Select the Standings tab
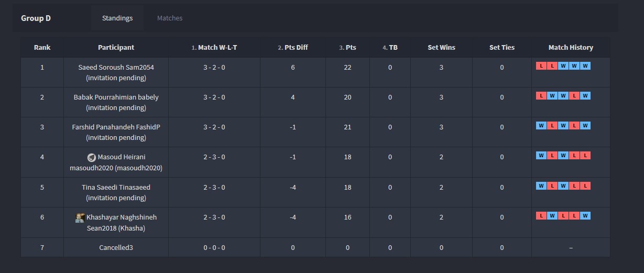Image resolution: width=644 pixels, height=273 pixels. coord(117,18)
